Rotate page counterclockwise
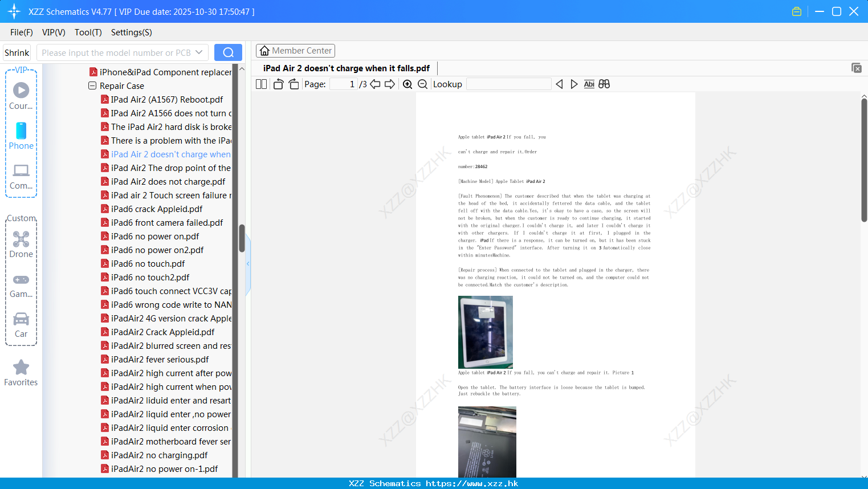The height and width of the screenshot is (489, 868). (278, 84)
